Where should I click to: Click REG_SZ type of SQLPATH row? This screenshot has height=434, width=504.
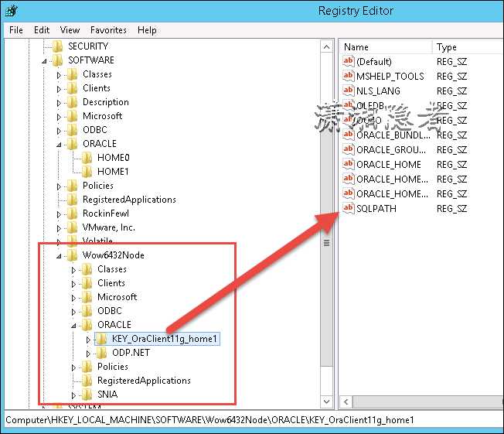tap(451, 208)
